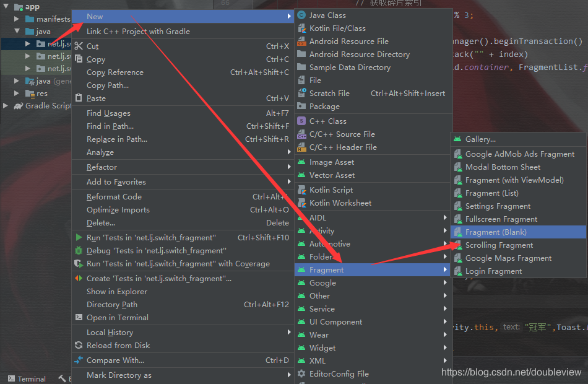Click the Image Asset android icon
The width and height of the screenshot is (588, 384).
[301, 162]
